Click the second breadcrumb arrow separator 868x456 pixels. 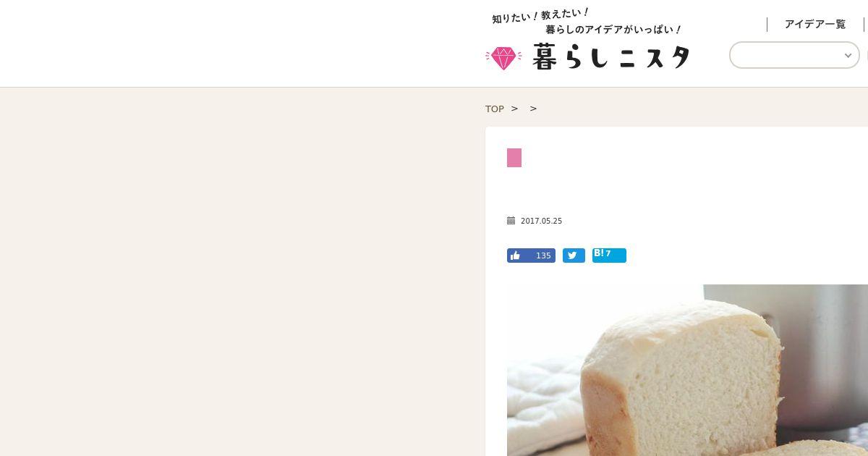pyautogui.click(x=533, y=109)
